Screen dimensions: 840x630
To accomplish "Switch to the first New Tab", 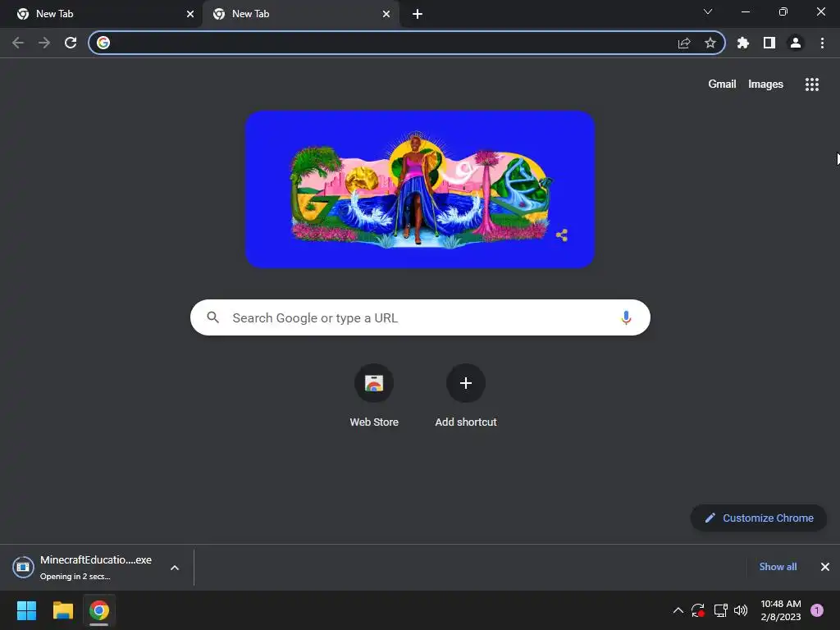I will click(x=100, y=14).
